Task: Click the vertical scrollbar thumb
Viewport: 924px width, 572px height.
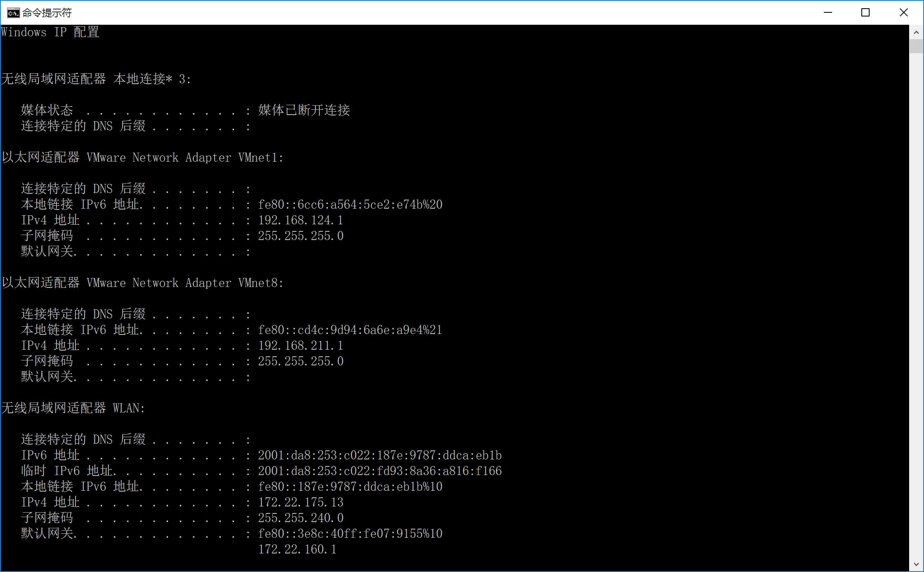Action: (x=916, y=46)
